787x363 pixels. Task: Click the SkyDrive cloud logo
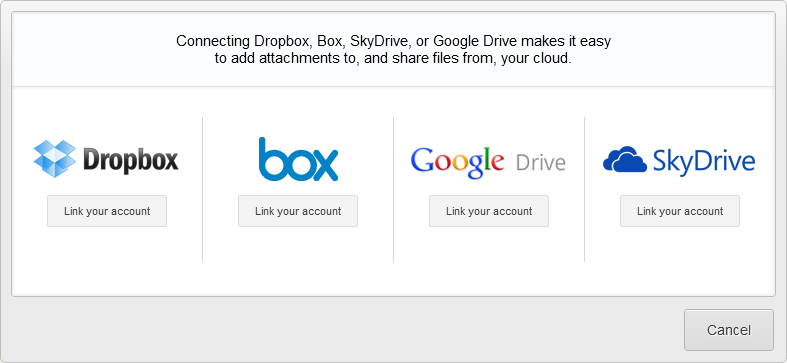[679, 161]
